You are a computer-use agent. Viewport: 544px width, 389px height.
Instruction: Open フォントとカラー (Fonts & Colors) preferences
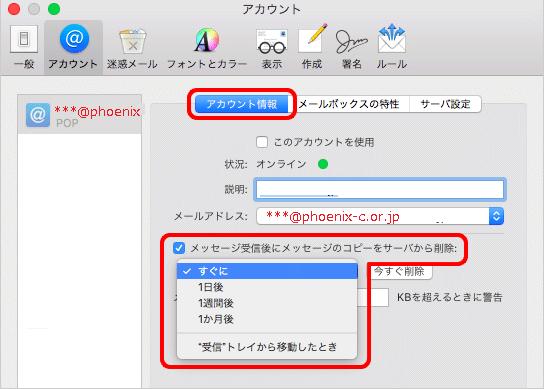[x=207, y=47]
